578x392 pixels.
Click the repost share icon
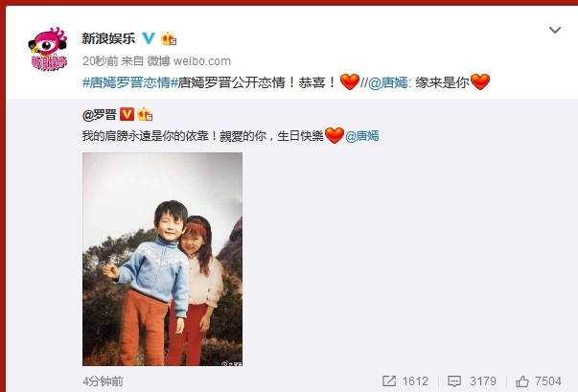point(389,380)
